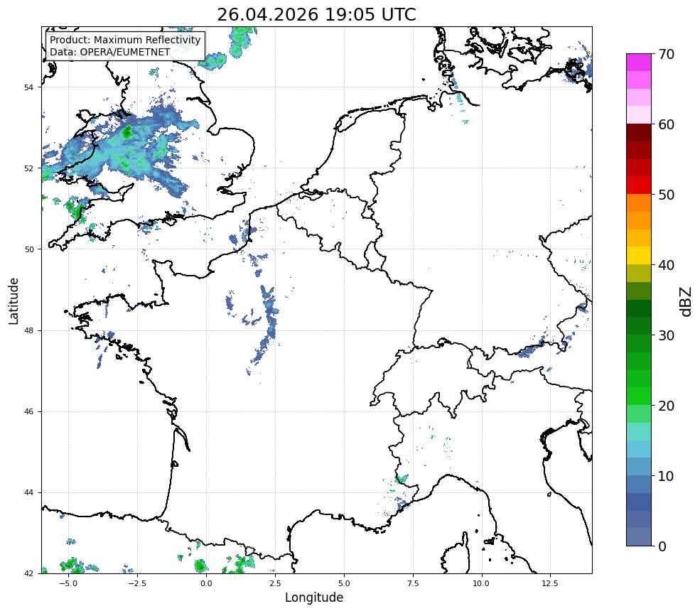This screenshot has height=611, width=700.
Task: Select the bright green 20 dBZ band
Action: pos(638,396)
